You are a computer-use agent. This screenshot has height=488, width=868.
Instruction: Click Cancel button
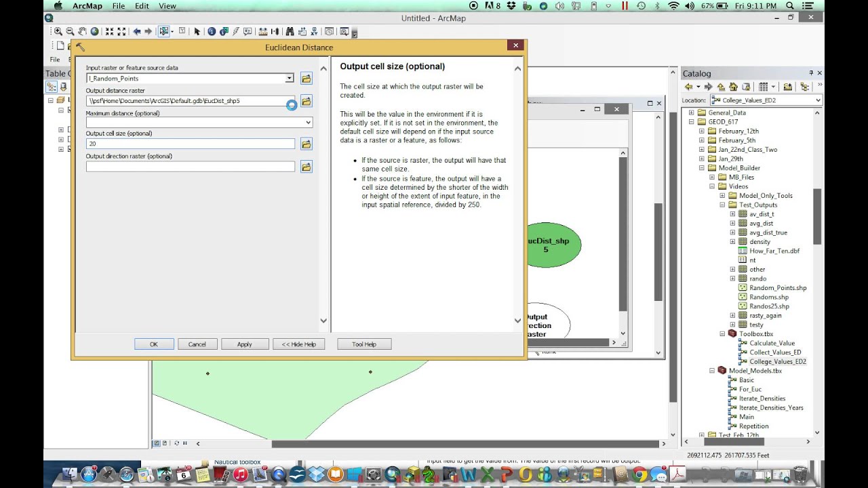click(197, 344)
